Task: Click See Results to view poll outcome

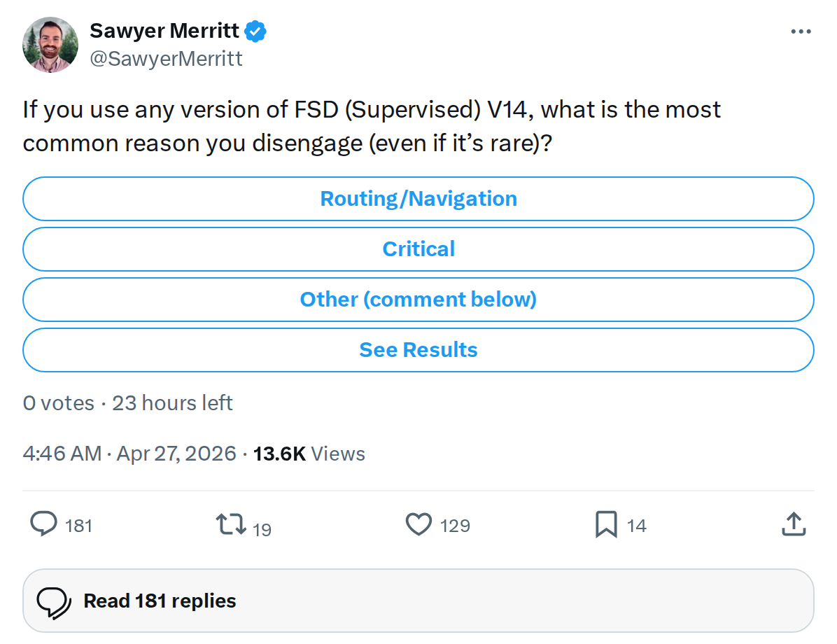Action: (418, 350)
